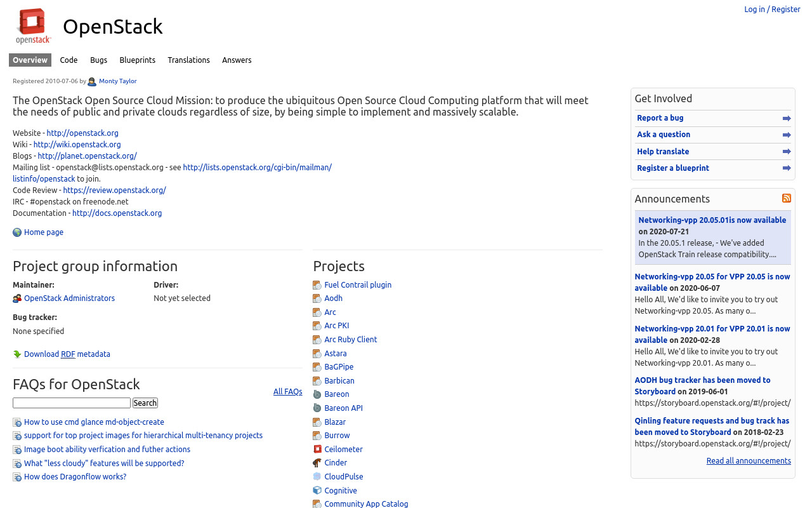Open the Answers tab
The height and width of the screenshot is (508, 812).
point(237,60)
